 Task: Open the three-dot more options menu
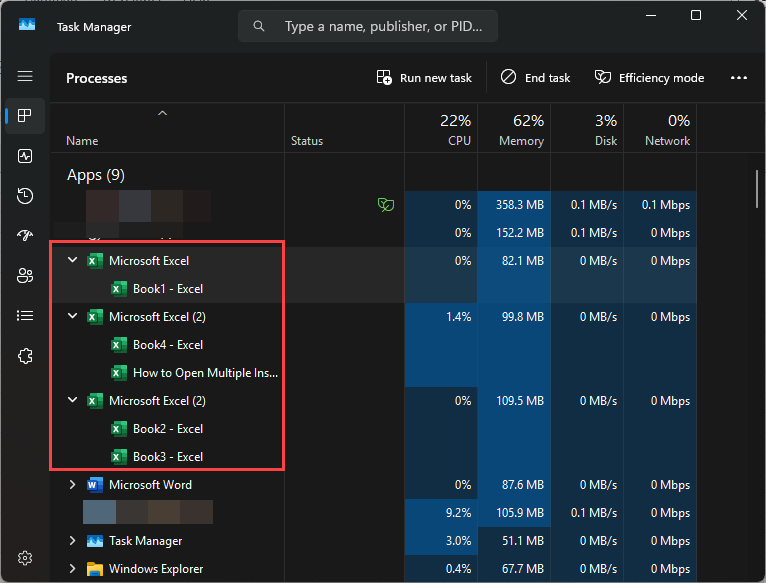point(739,78)
